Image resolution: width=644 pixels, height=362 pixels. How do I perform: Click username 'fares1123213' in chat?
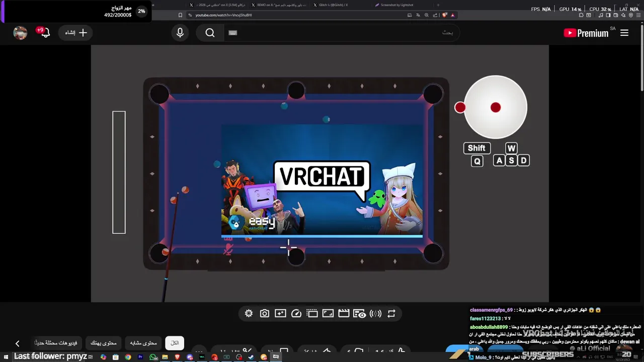pyautogui.click(x=485, y=319)
